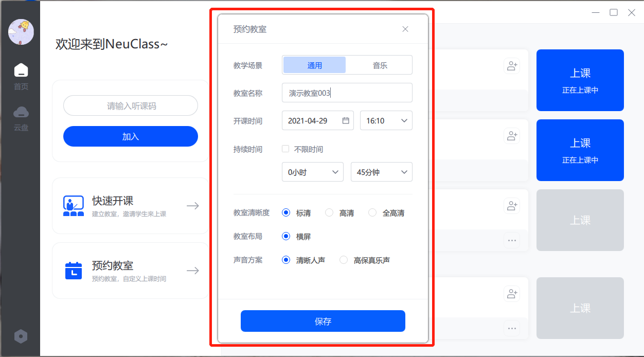Click 建立教室，邀请学生来上课 subtitle
Image resolution: width=644 pixels, height=357 pixels.
click(x=129, y=214)
